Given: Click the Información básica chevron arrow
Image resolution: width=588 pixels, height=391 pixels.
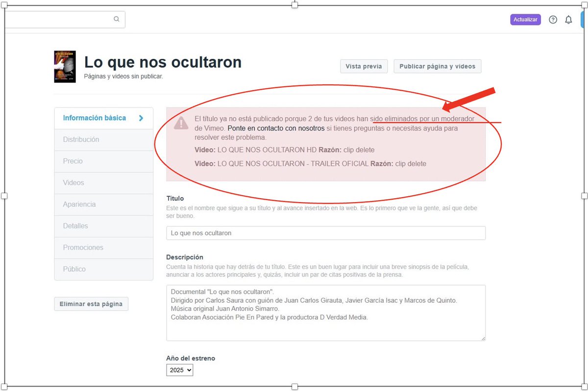Looking at the screenshot, I should click(141, 118).
